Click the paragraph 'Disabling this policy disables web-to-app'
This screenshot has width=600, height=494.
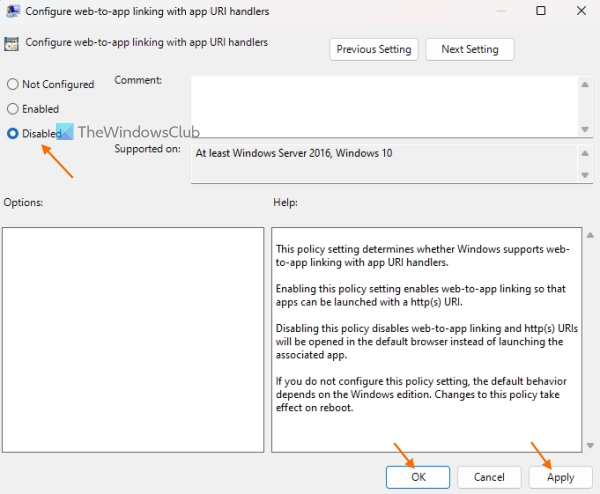427,341
